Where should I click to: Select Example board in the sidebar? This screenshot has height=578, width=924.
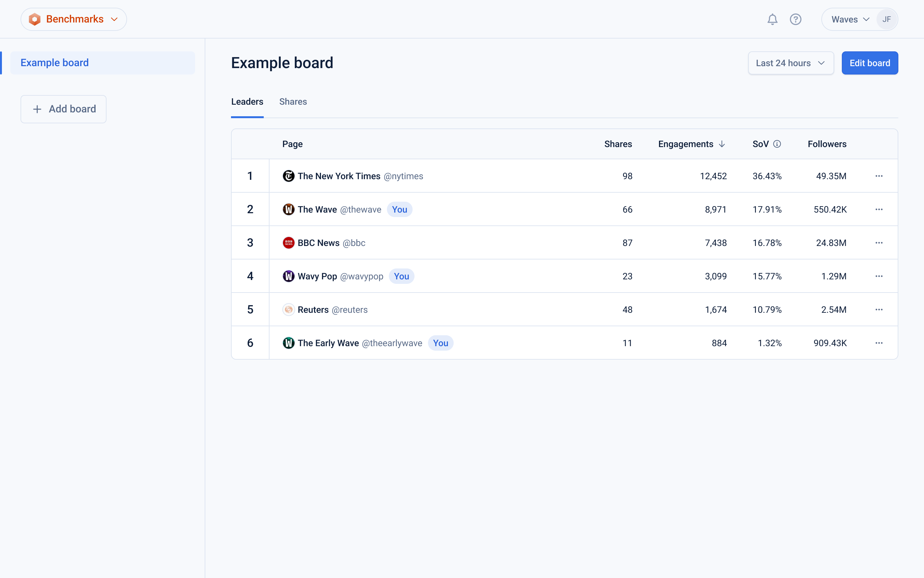pos(102,63)
